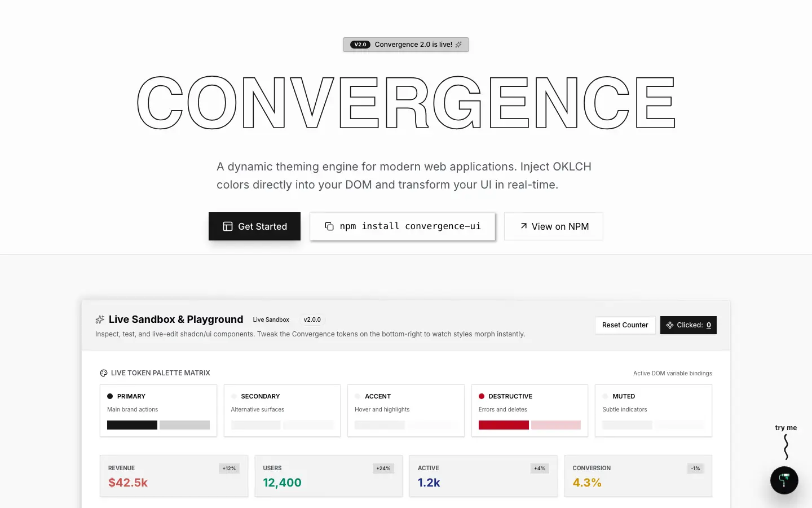Click the 'Hover and highlights' description

(x=382, y=409)
